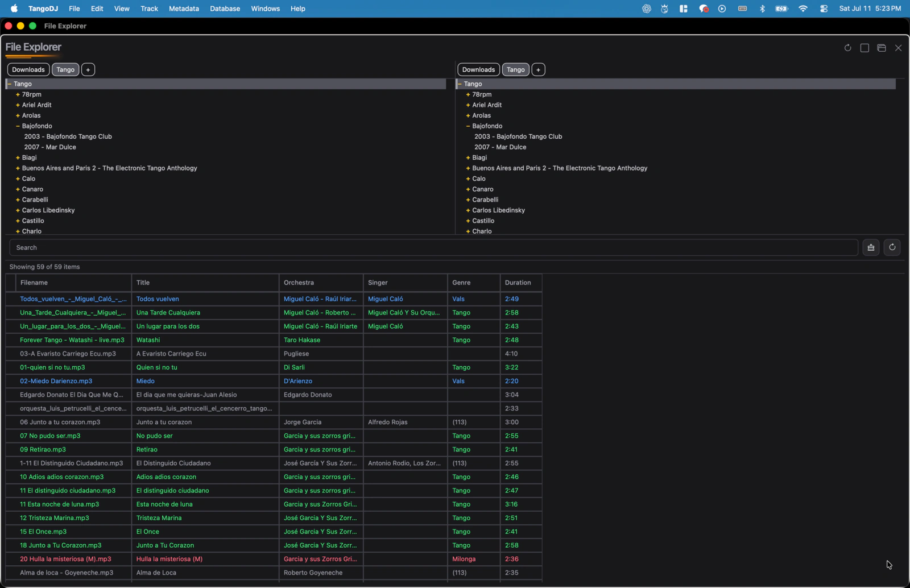910x588 pixels.
Task: Open the Apple menu
Action: (14, 9)
